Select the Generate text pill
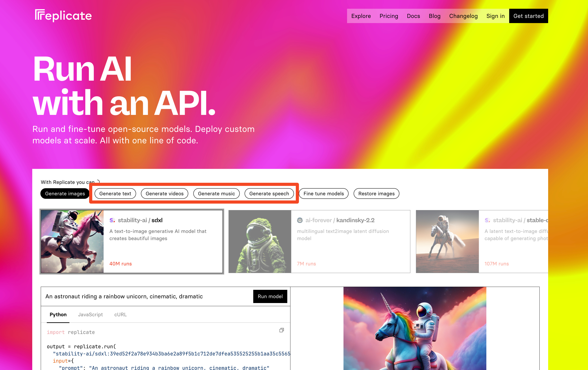The image size is (588, 370). [x=115, y=194]
